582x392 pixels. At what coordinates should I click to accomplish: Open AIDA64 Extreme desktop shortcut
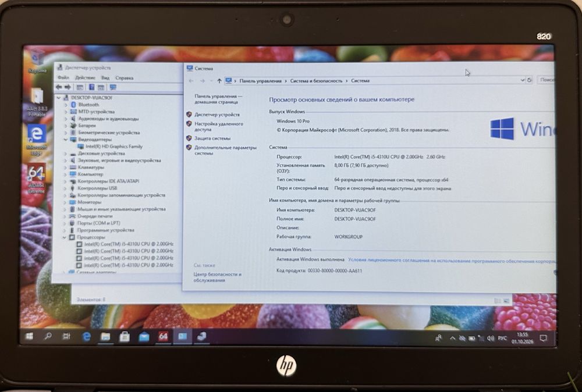pyautogui.click(x=36, y=179)
